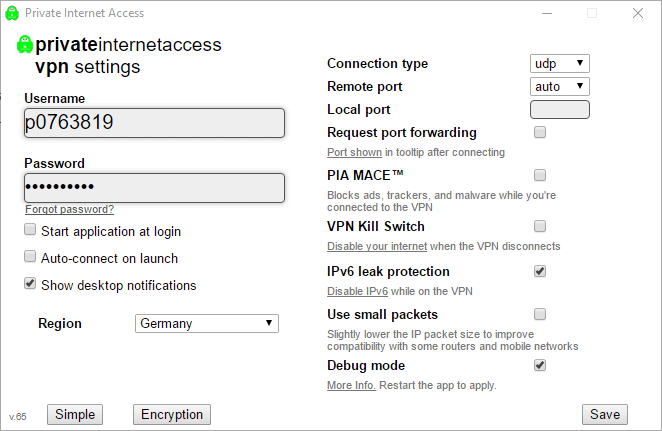This screenshot has height=431, width=662.
Task: Focus the Local port input field
Action: [559, 110]
